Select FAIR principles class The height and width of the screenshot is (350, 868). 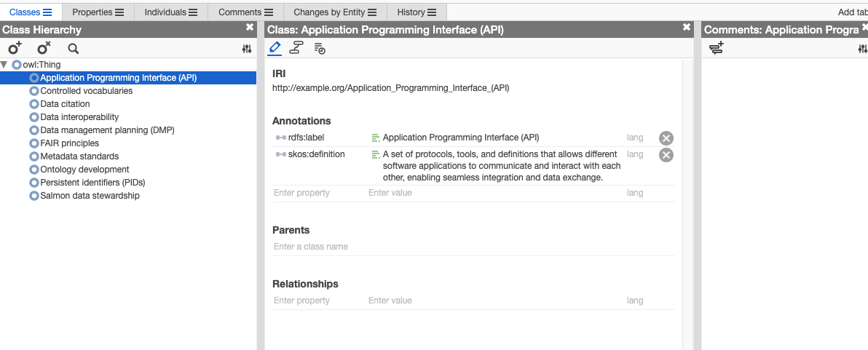pos(69,143)
